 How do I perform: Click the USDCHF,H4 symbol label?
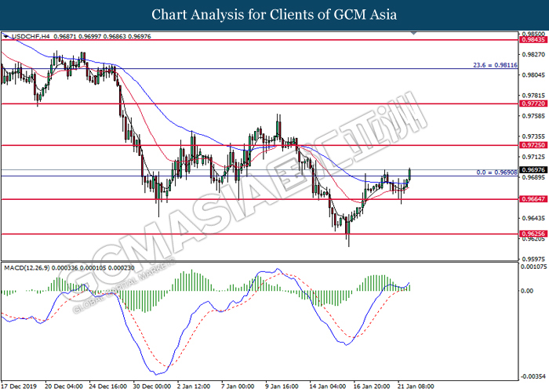point(31,36)
